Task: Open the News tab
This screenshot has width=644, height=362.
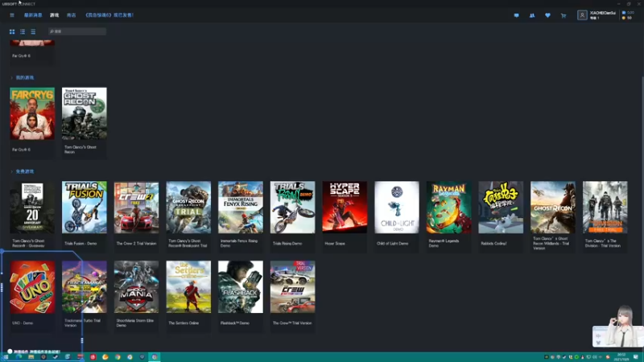Action: pos(33,15)
